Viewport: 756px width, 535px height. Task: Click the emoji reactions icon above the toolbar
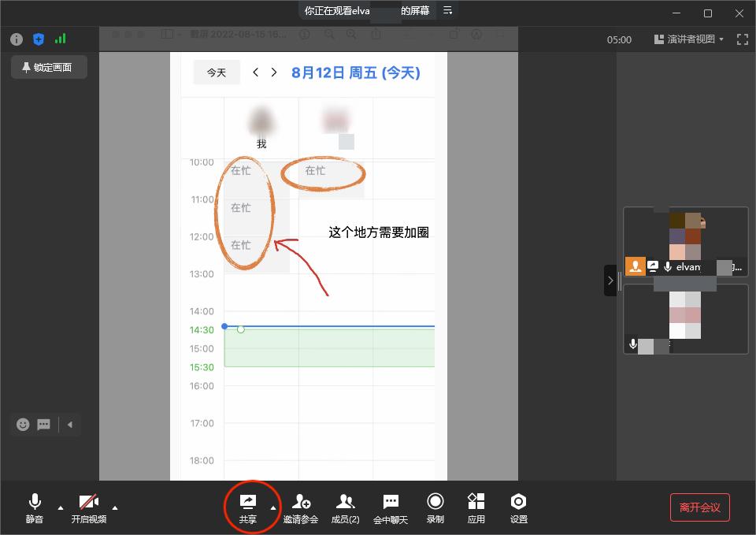click(23, 424)
